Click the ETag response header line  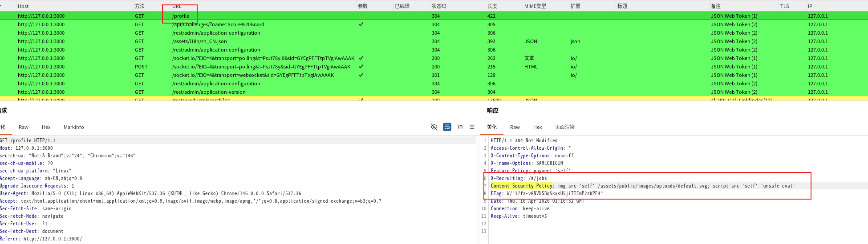tap(547, 193)
